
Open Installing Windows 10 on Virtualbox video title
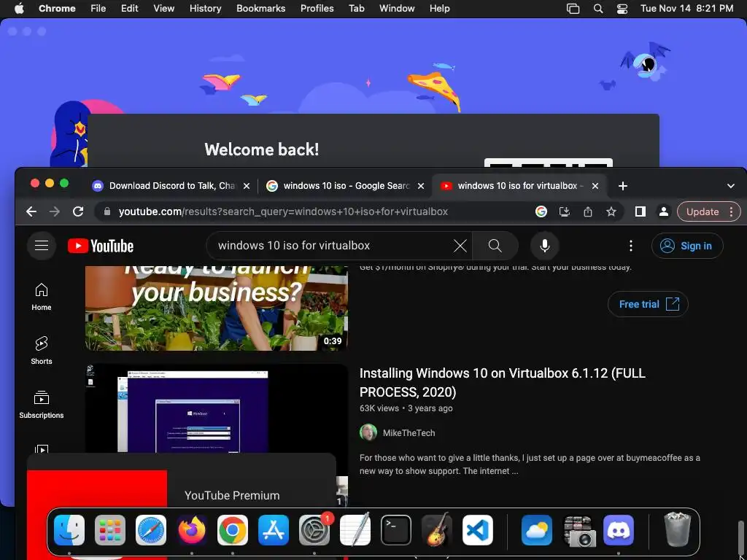pyautogui.click(x=502, y=382)
